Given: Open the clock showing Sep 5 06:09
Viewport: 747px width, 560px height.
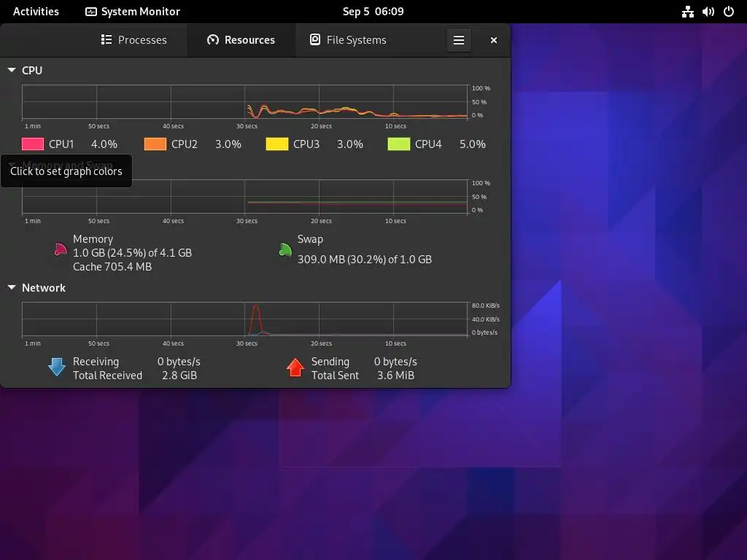Looking at the screenshot, I should [x=373, y=12].
